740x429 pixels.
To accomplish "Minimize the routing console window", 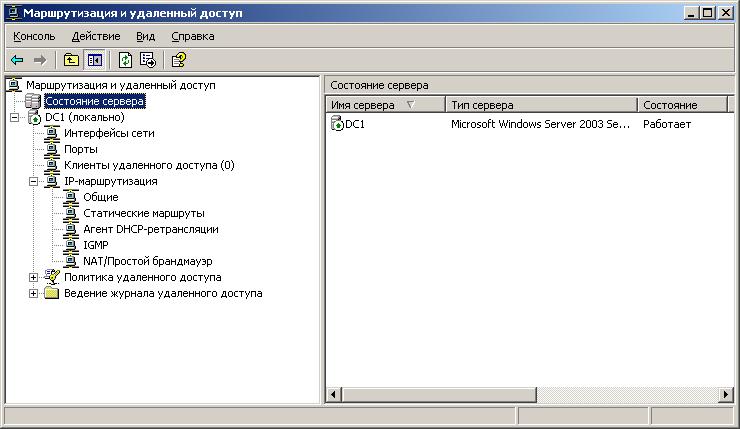I will [691, 13].
